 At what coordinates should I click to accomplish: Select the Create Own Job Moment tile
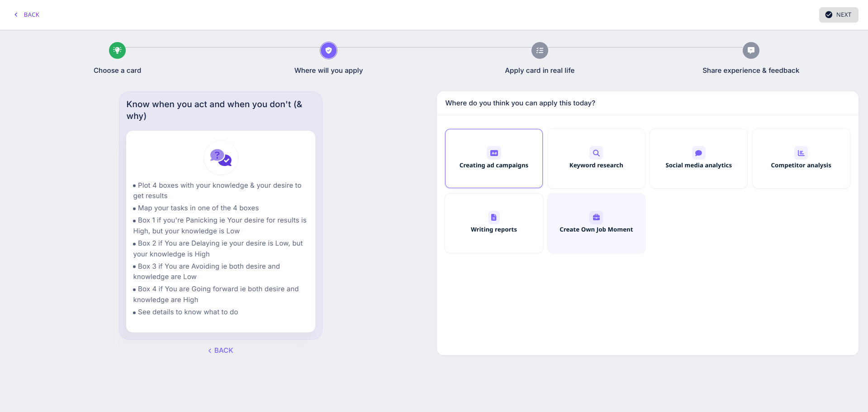(x=596, y=230)
